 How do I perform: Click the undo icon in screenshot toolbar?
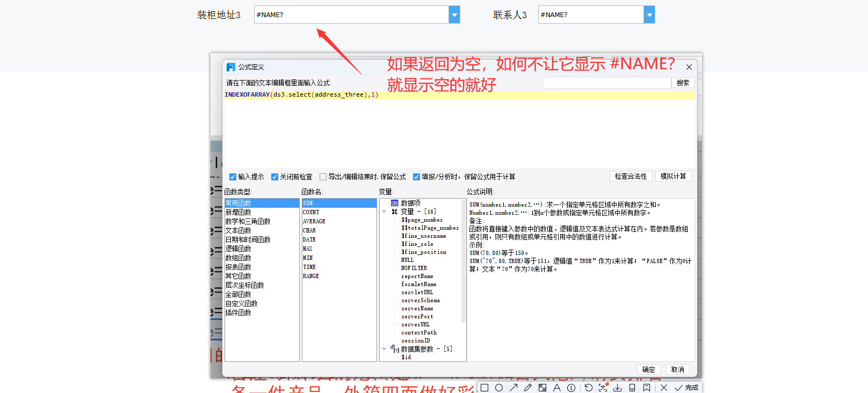pos(589,388)
